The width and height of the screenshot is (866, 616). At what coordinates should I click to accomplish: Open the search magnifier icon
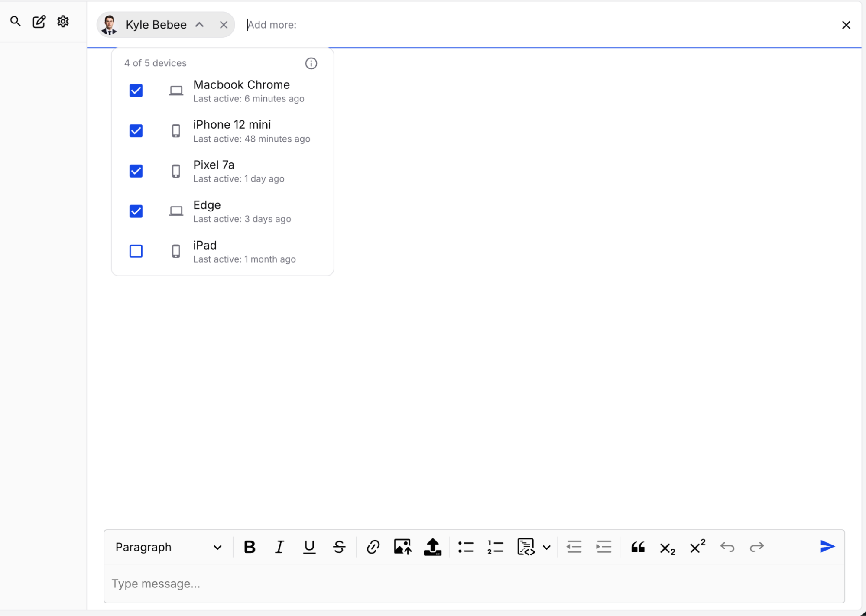[16, 21]
